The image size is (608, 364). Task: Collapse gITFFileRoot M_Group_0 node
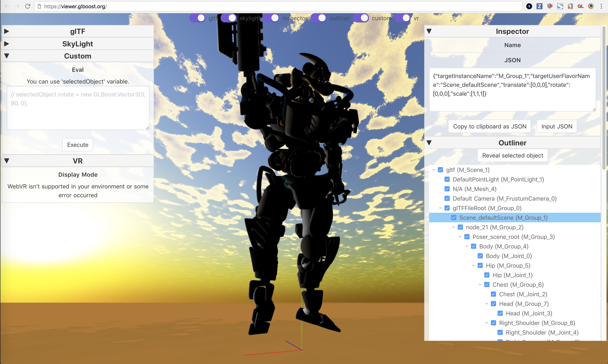[439, 208]
